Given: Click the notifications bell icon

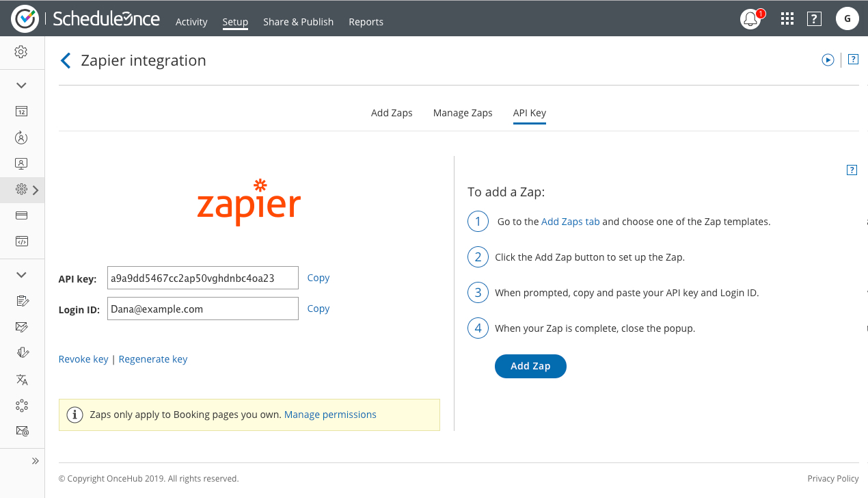Looking at the screenshot, I should click(750, 18).
